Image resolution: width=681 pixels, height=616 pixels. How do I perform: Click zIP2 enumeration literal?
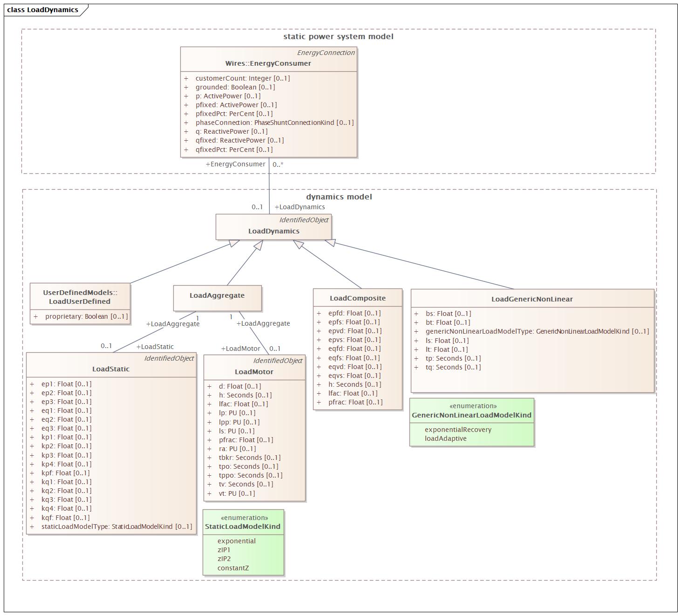tap(224, 559)
